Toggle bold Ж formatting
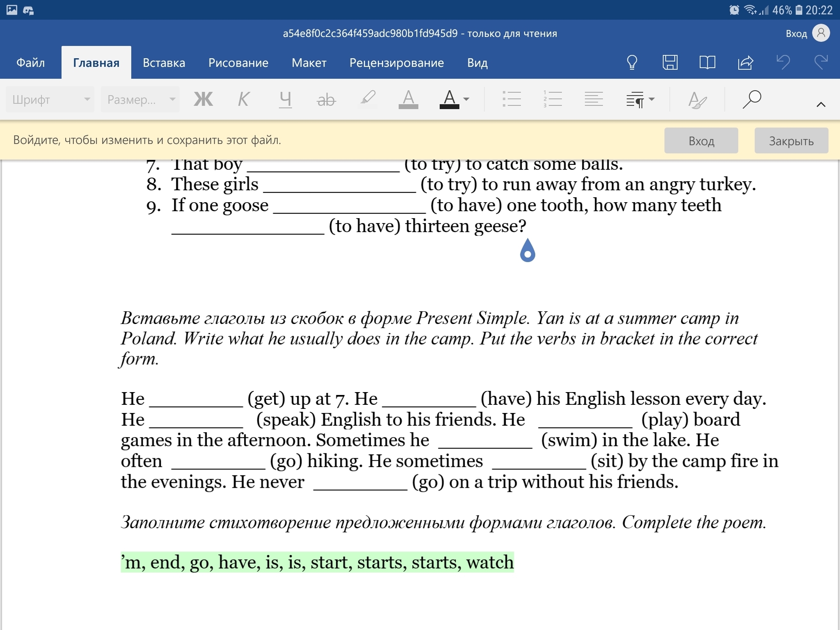The image size is (840, 630). pos(203,99)
